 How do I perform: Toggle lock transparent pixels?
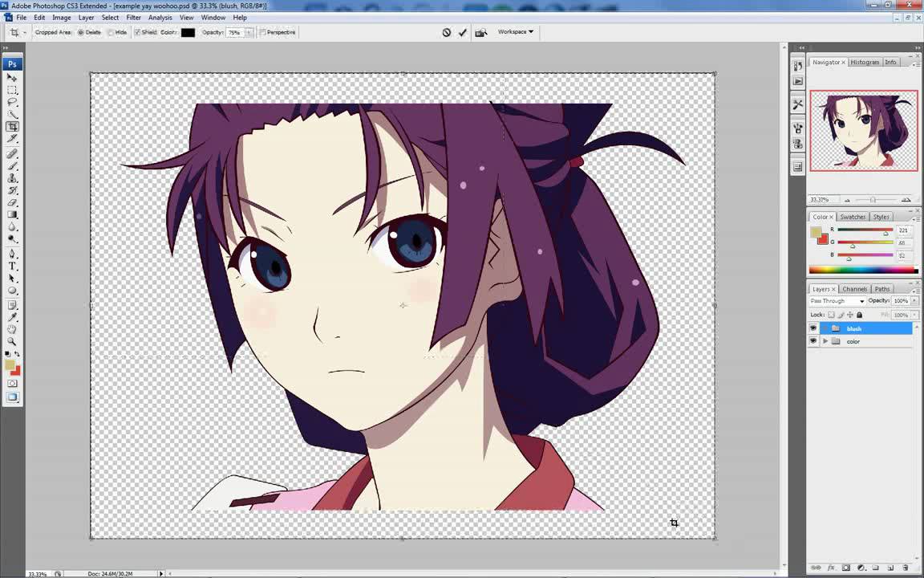pyautogui.click(x=831, y=315)
